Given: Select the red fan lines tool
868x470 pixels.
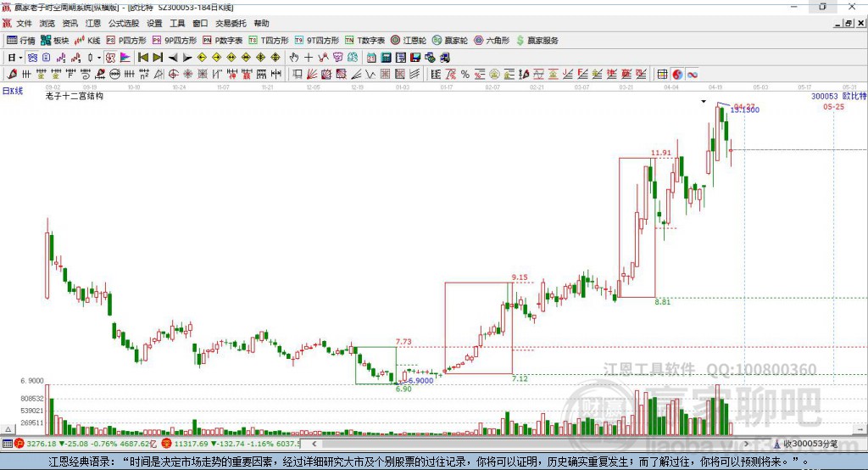Looking at the screenshot, I should coord(312,75).
